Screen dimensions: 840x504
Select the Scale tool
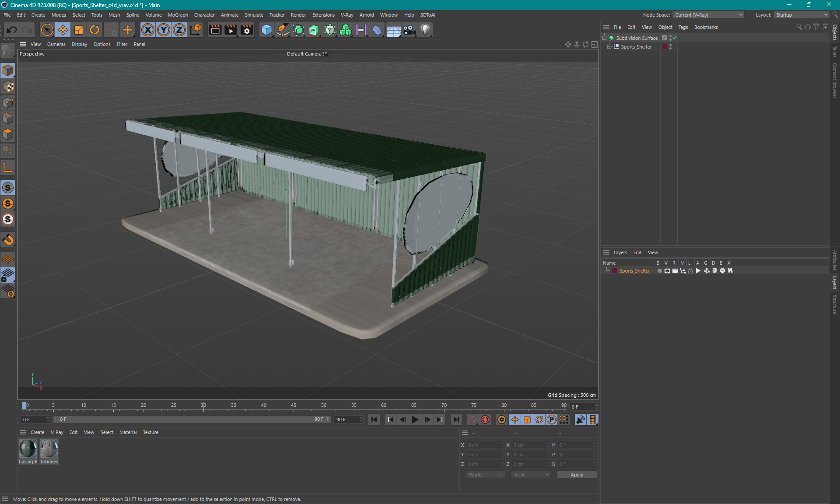click(x=79, y=30)
